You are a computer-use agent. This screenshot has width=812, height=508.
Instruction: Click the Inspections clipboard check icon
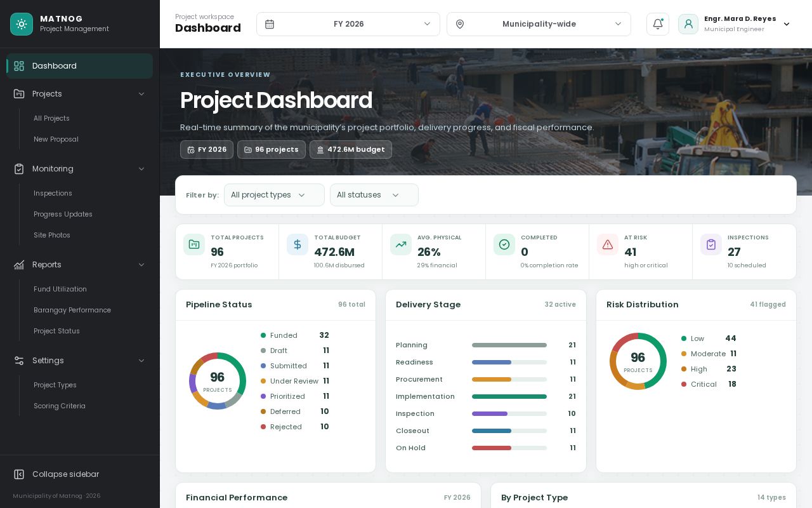point(711,244)
